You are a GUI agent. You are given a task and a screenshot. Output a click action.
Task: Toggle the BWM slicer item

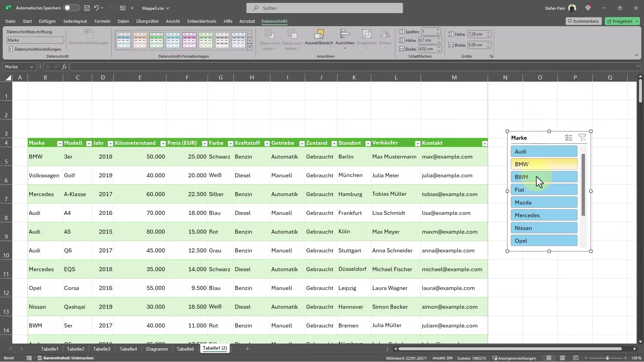(544, 177)
